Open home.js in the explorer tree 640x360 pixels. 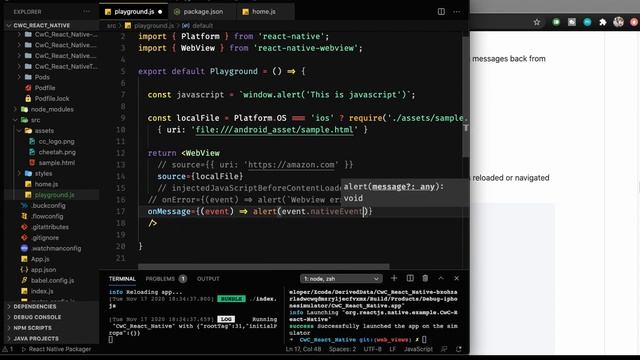pyautogui.click(x=46, y=184)
